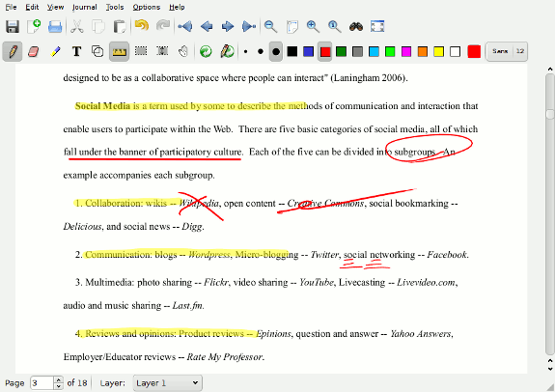The image size is (555, 392).
Task: Click the Save floppy disk icon
Action: 13,27
